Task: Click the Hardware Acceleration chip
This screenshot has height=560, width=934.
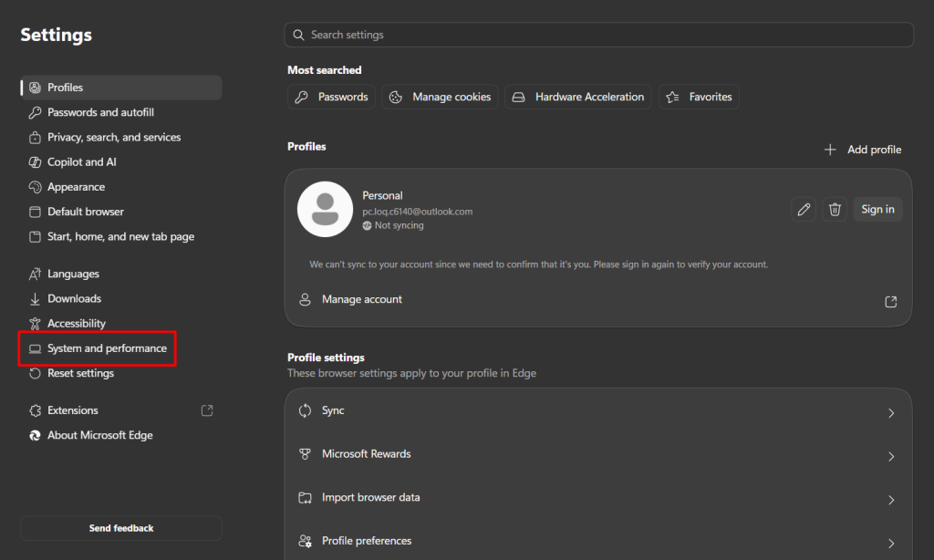Action: point(577,97)
